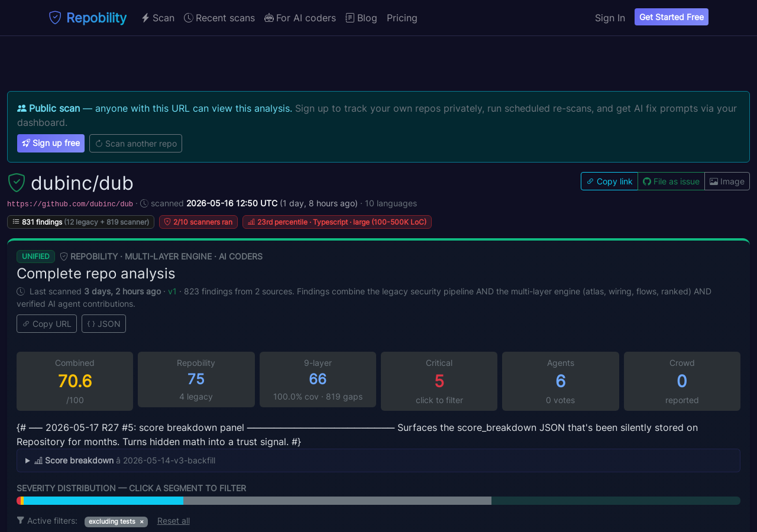
Task: Click the dubinc/dub repository title
Action: click(82, 183)
